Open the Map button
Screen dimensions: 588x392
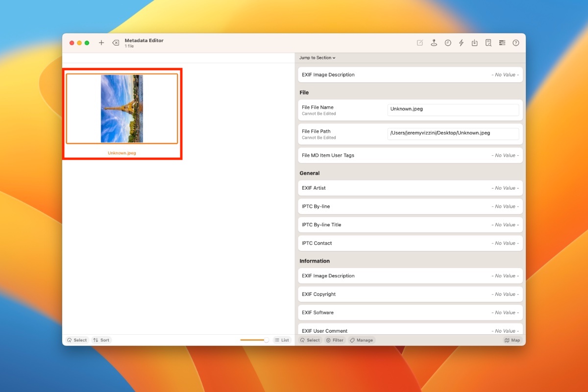click(x=512, y=340)
